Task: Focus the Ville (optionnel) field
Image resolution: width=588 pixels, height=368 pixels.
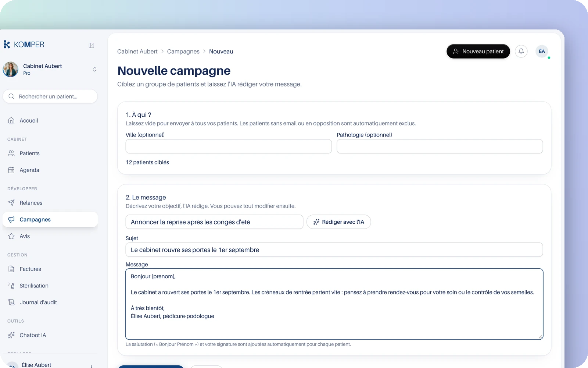Action: 229,146
